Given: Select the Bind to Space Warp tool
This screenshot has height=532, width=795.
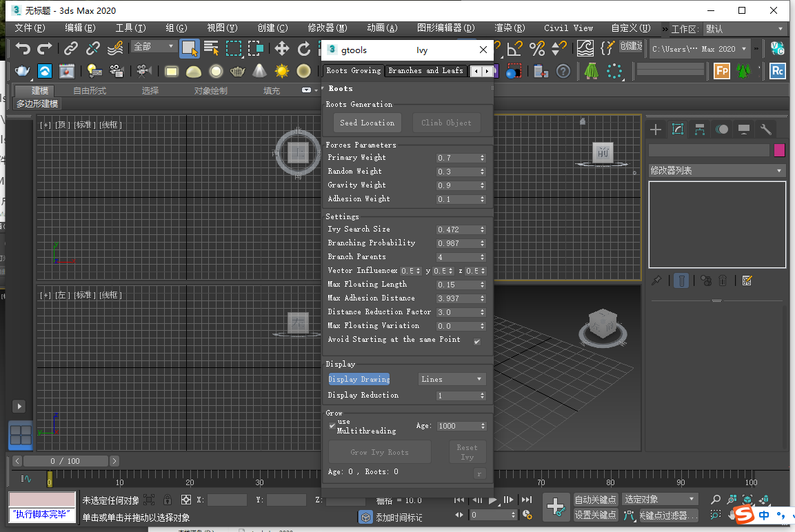Looking at the screenshot, I should point(115,49).
